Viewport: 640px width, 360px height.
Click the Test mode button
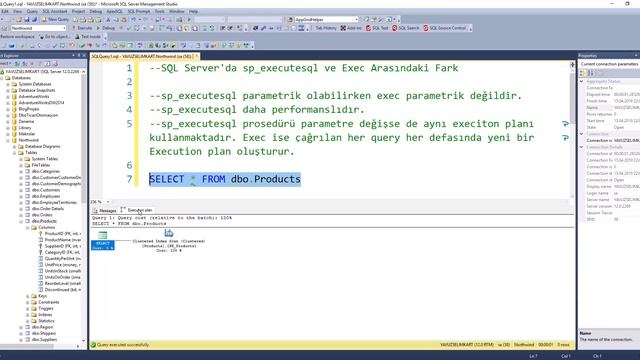pyautogui.click(x=88, y=37)
